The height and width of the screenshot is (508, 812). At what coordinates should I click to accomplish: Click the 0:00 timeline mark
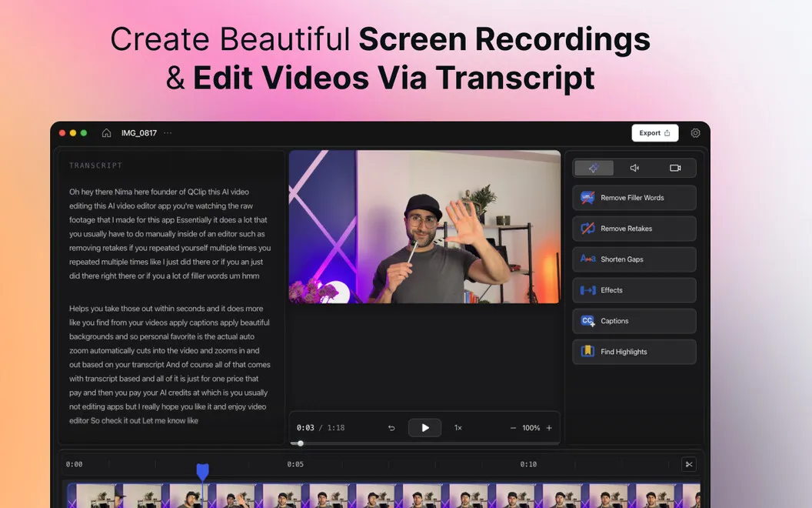point(74,464)
